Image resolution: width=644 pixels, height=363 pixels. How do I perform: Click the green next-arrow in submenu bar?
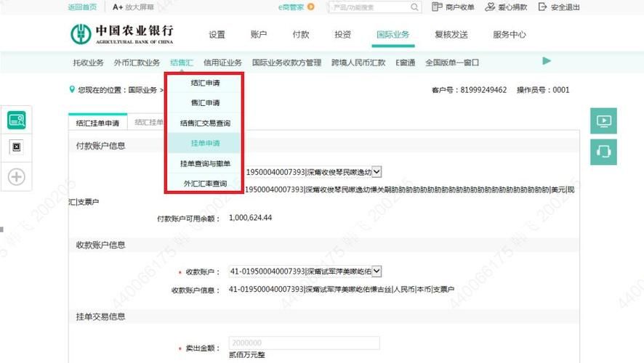pyautogui.click(x=547, y=61)
